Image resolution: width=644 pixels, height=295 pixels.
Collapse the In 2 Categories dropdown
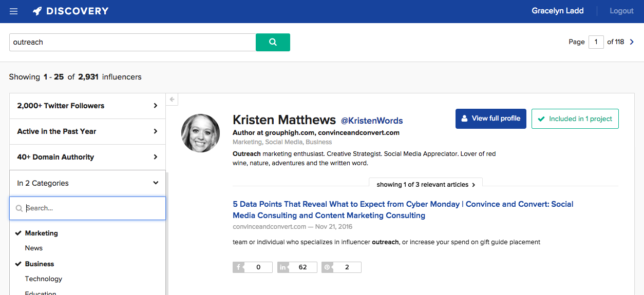click(x=88, y=183)
